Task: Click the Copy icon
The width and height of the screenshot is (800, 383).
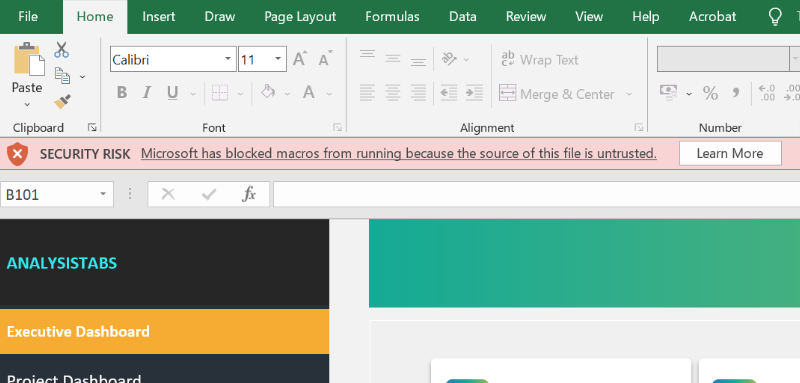Action: [x=62, y=75]
